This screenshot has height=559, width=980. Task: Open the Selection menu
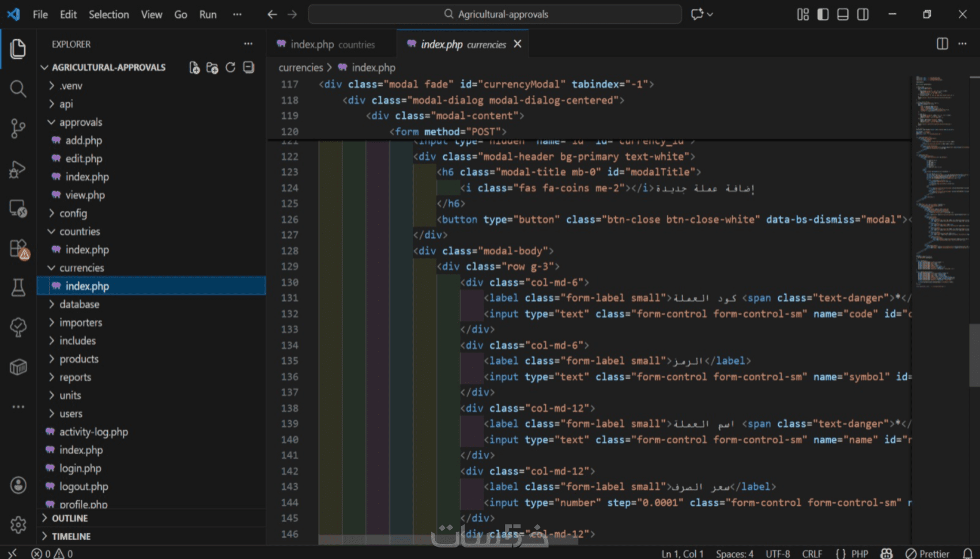point(108,14)
